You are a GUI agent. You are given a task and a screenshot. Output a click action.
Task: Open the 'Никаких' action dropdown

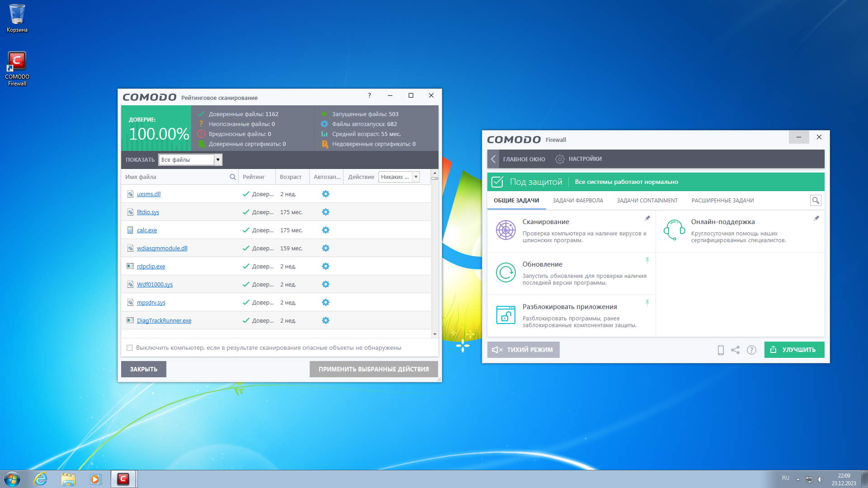(415, 177)
